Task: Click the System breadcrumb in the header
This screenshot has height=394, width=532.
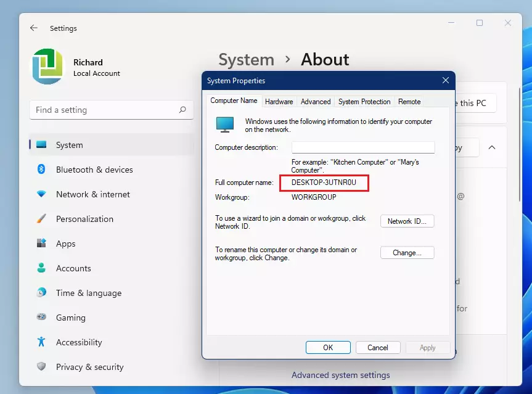Action: pos(247,60)
